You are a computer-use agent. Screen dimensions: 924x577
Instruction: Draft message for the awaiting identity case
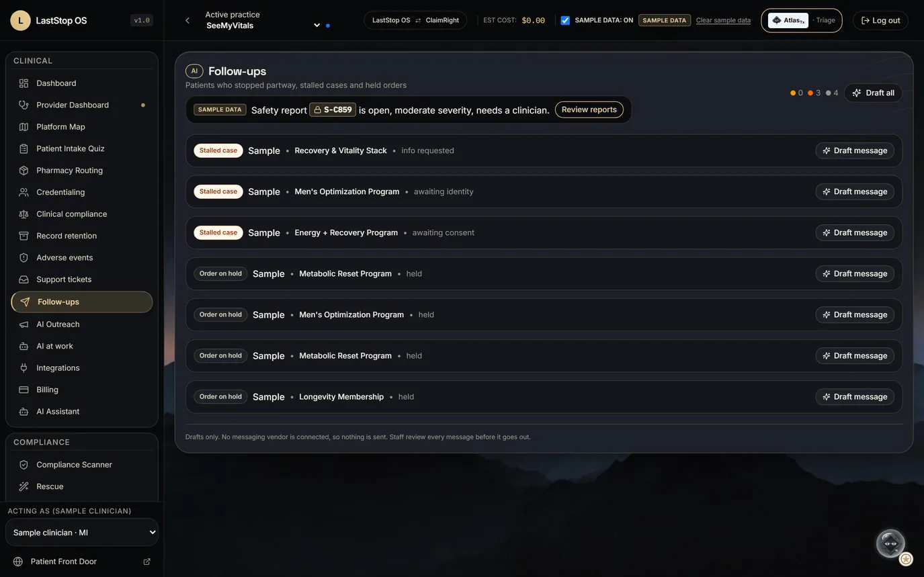point(855,191)
